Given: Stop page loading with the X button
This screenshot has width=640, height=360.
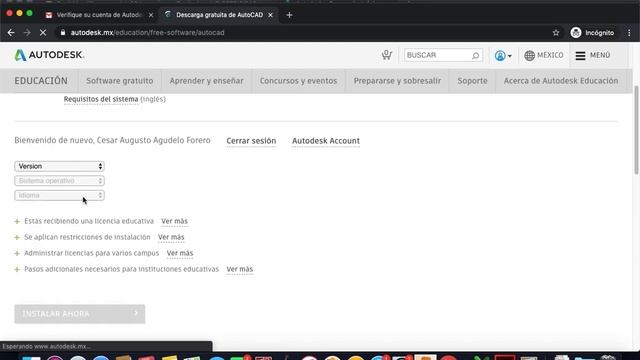Looking at the screenshot, I should click(43, 33).
